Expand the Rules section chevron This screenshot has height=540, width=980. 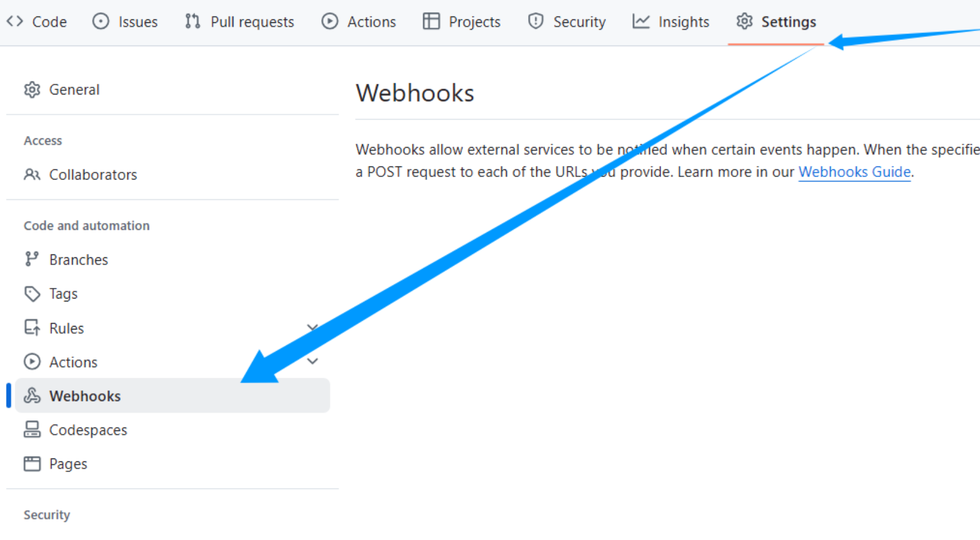(x=312, y=327)
